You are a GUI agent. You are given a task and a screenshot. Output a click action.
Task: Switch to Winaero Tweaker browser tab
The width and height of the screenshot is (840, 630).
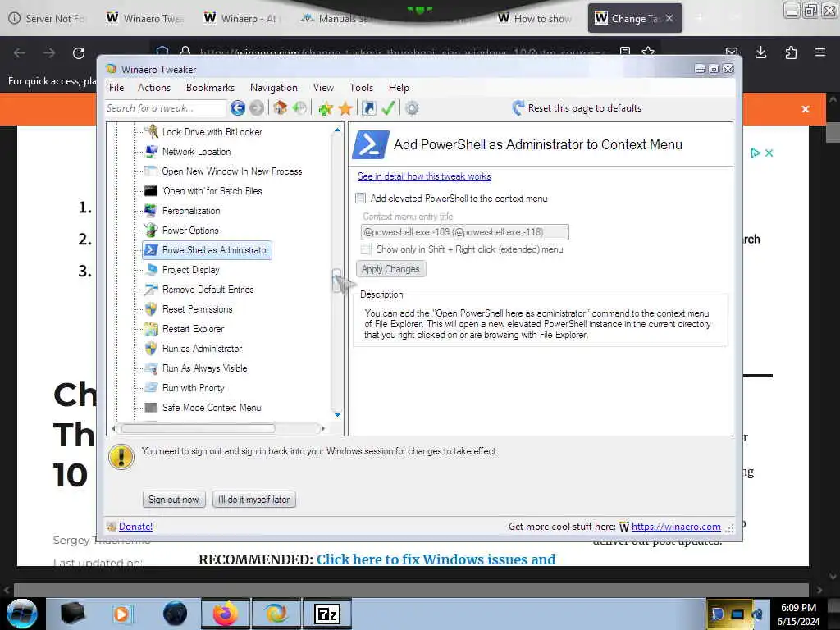(144, 19)
